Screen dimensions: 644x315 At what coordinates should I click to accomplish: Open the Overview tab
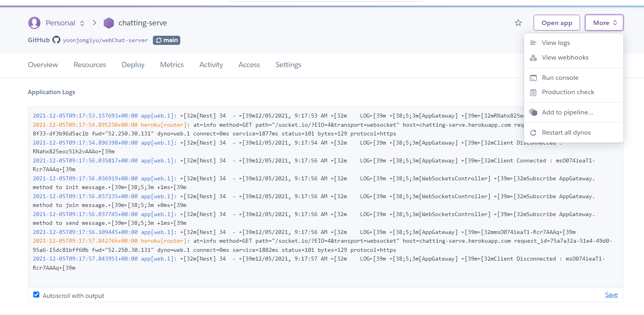(x=43, y=65)
